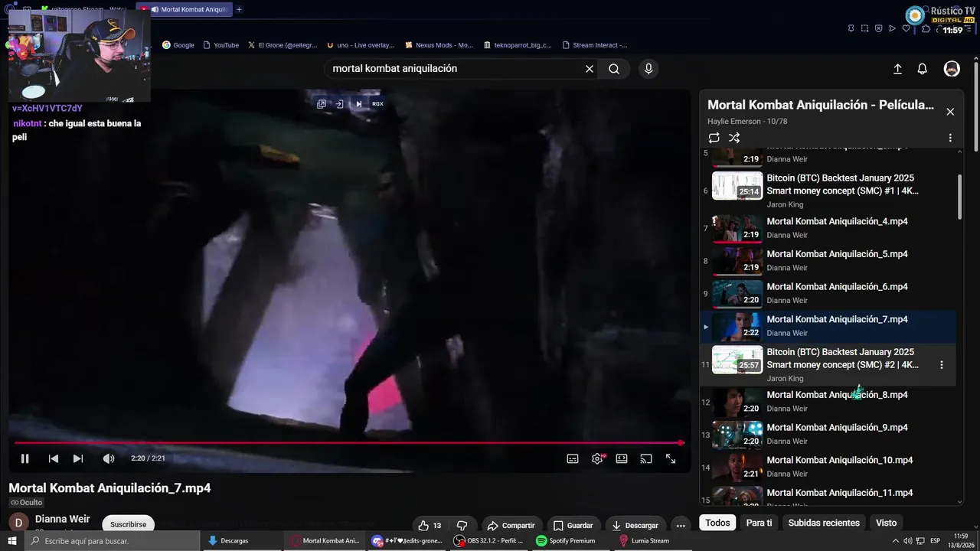Toggle subtitles in the video player
Image resolution: width=980 pixels, height=551 pixels.
point(573,458)
